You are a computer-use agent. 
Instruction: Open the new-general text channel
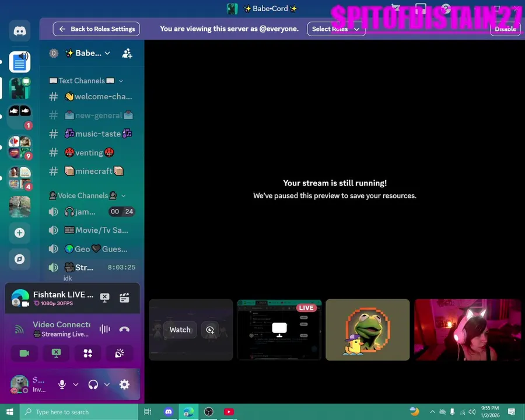click(91, 116)
